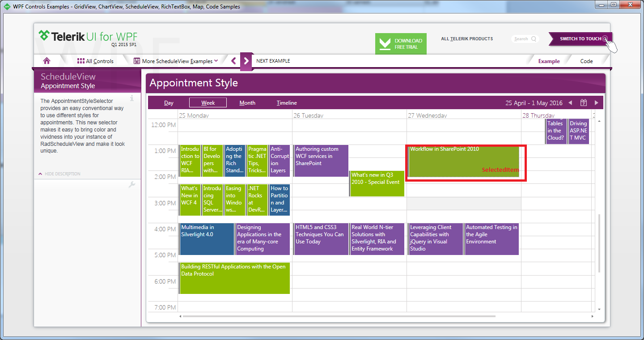Navigate to previous week arrow

tap(570, 103)
